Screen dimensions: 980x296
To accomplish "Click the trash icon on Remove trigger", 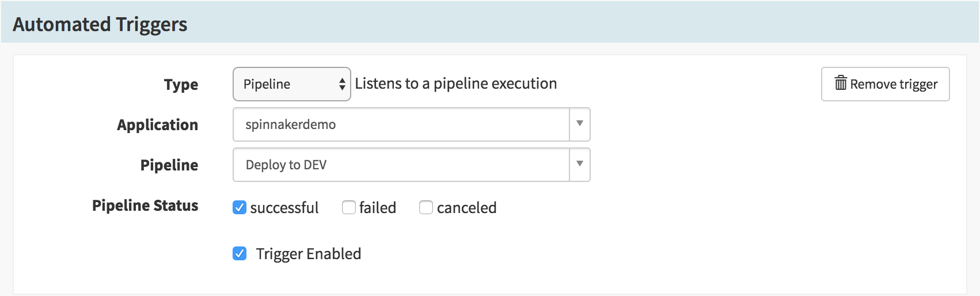I will [x=841, y=84].
